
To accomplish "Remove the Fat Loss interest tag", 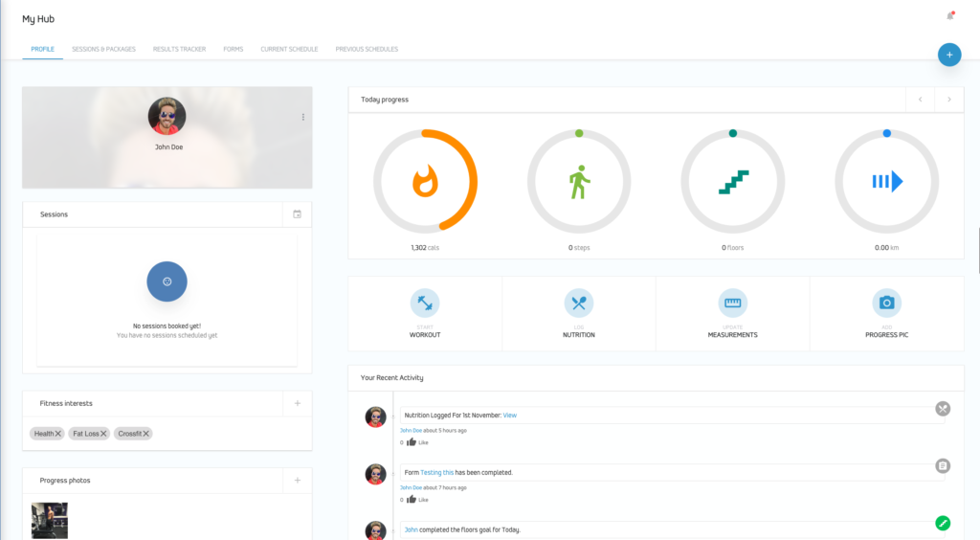I will (x=103, y=433).
